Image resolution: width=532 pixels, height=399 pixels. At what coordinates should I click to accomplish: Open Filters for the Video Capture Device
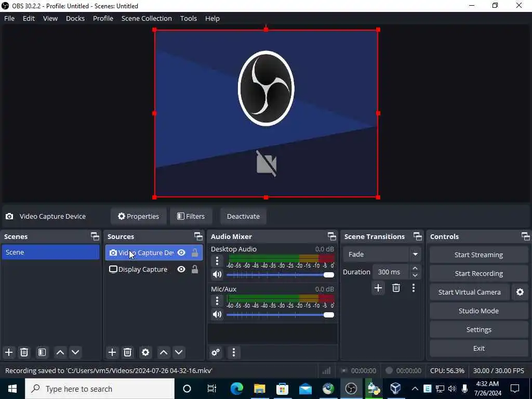[191, 216]
